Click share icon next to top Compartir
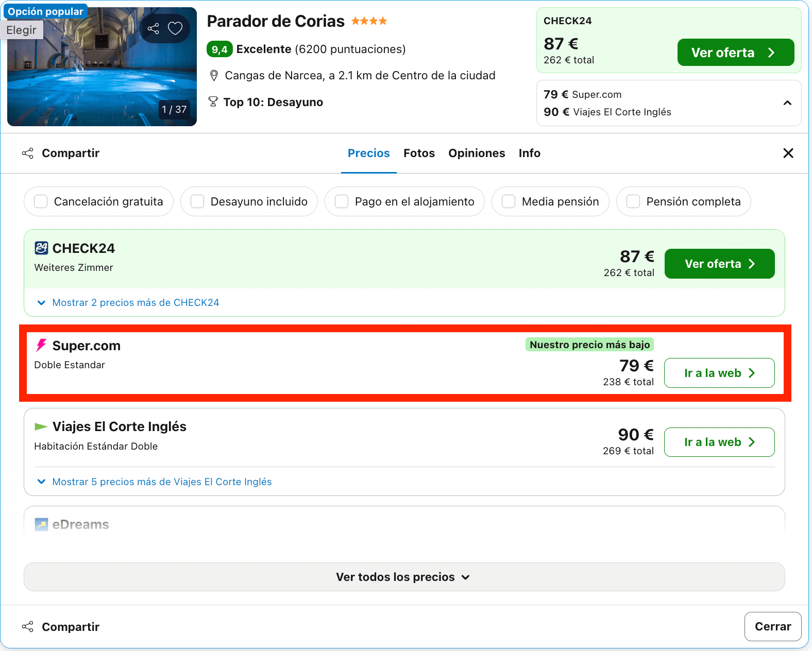Image resolution: width=812 pixels, height=651 pixels. click(28, 153)
